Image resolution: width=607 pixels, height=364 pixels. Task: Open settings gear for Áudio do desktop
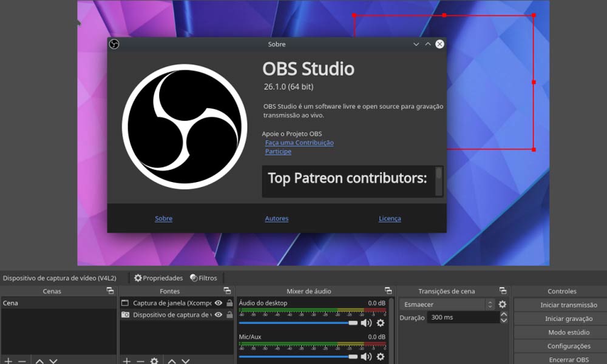point(381,323)
